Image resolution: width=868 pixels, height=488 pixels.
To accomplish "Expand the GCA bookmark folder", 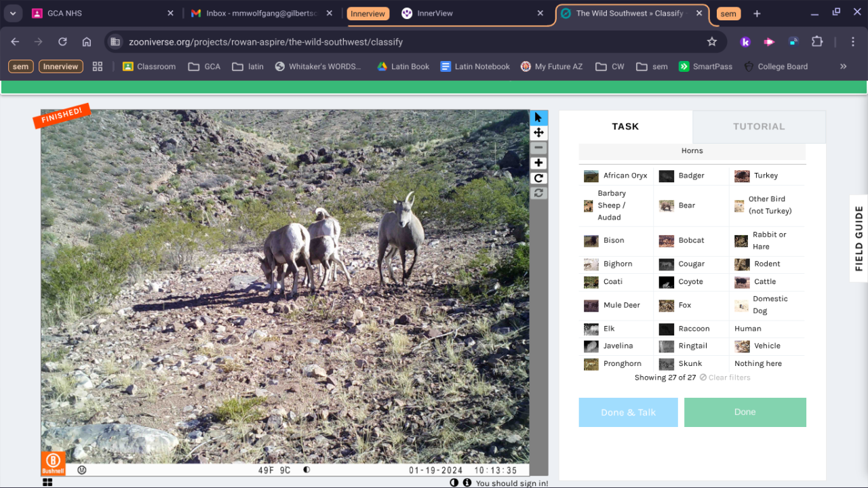I will click(204, 66).
